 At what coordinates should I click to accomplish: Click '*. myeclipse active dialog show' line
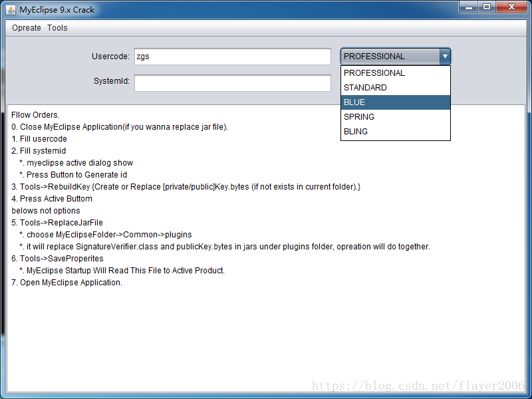point(76,163)
